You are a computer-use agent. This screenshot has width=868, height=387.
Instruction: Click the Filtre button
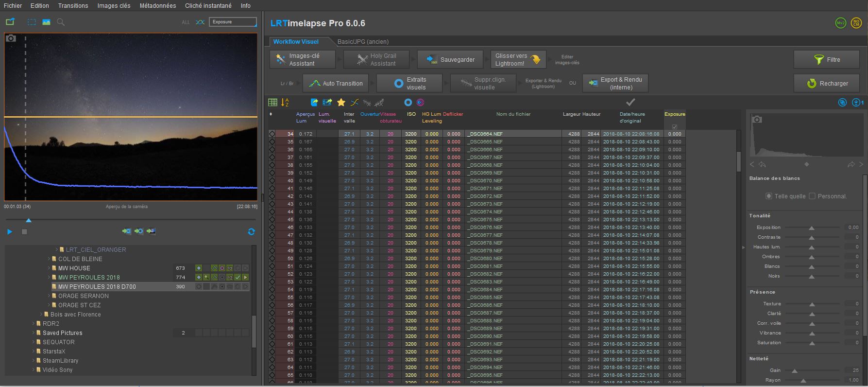[827, 60]
